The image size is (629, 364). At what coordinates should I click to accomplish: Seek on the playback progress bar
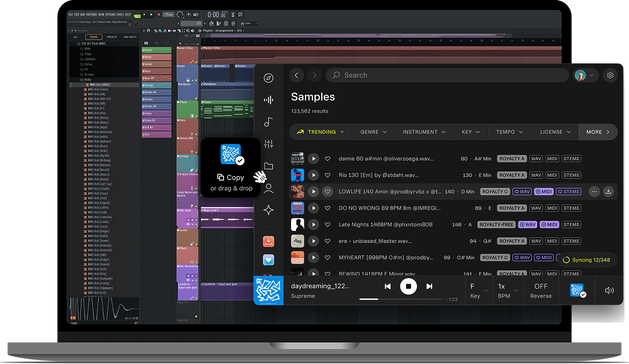click(x=401, y=299)
